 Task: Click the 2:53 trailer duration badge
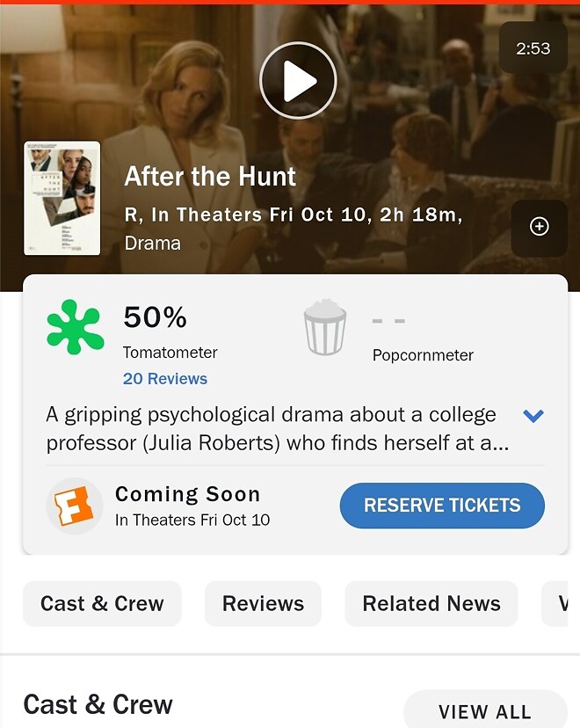pyautogui.click(x=533, y=48)
